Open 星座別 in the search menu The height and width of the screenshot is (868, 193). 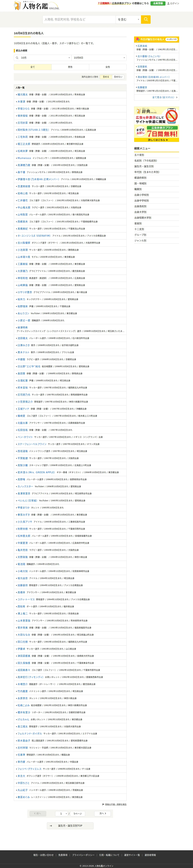click(138, 223)
